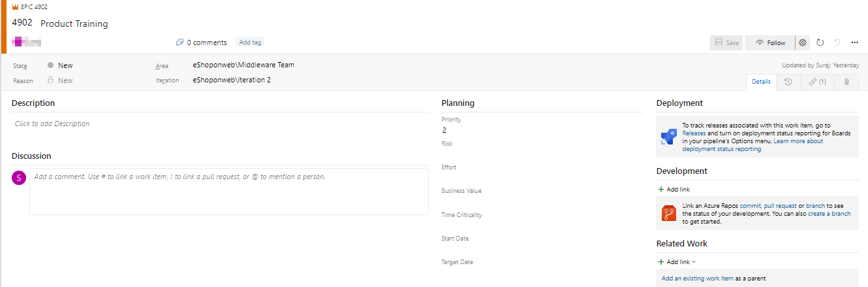Open the History tab clock icon
This screenshot has height=287, width=868.
click(788, 82)
